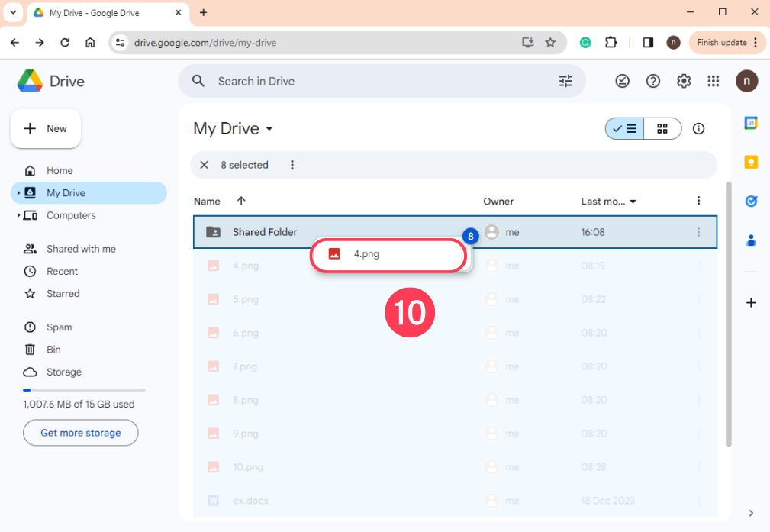
Task: Open the My Drive dropdown
Action: click(233, 128)
